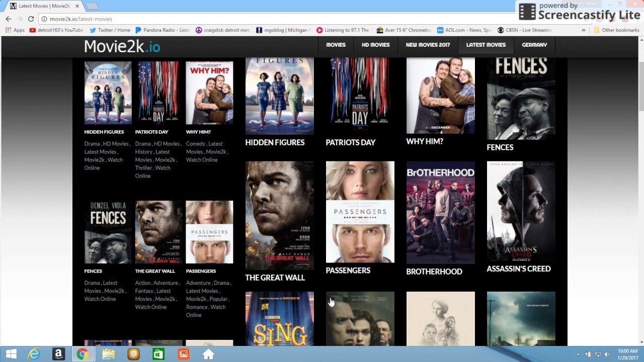Viewport: 644px width, 362px height.
Task: Select LATEST MOVIES menu item
Action: click(x=486, y=45)
